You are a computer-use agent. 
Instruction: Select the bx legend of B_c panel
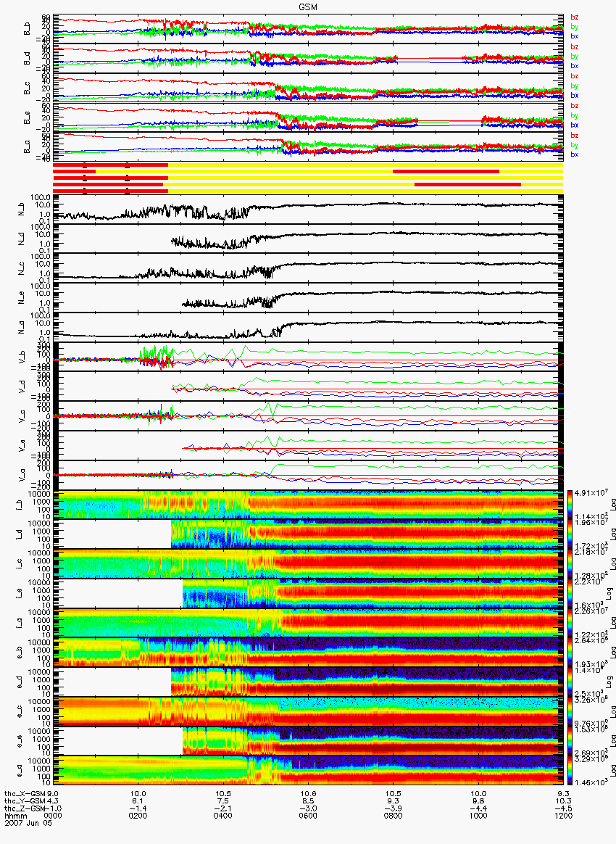coord(575,95)
